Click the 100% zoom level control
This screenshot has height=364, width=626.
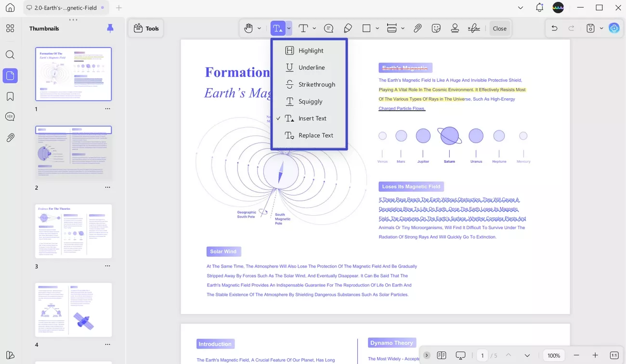point(553,355)
